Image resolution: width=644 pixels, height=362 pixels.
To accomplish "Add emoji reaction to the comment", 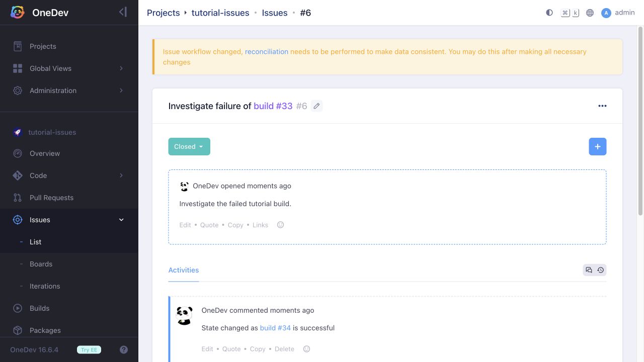I will (307, 349).
